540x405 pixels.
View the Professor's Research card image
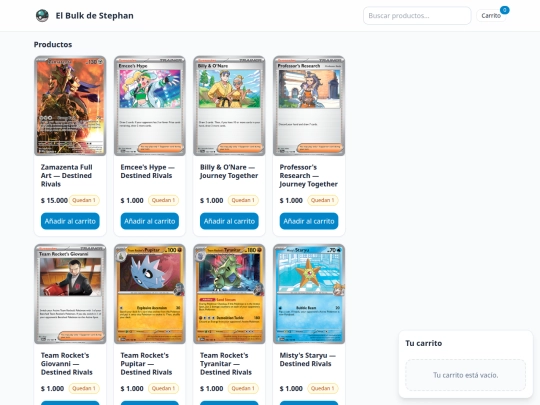(309, 106)
